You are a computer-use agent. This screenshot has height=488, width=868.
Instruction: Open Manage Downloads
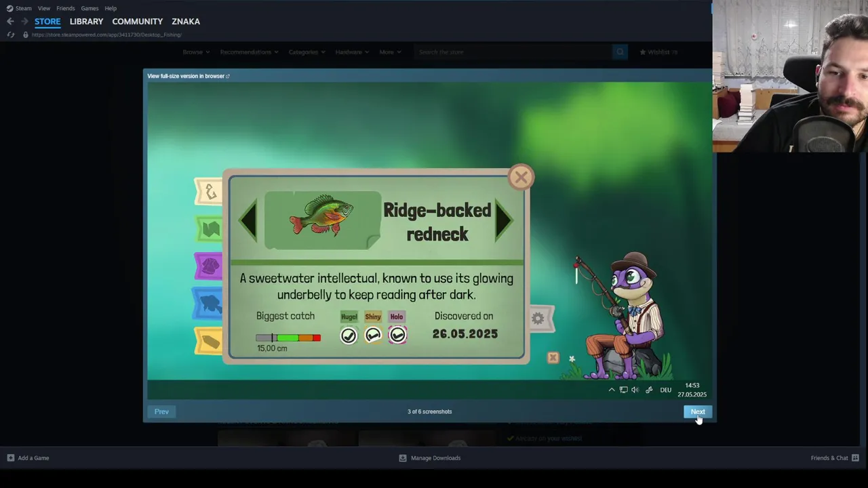pyautogui.click(x=435, y=458)
